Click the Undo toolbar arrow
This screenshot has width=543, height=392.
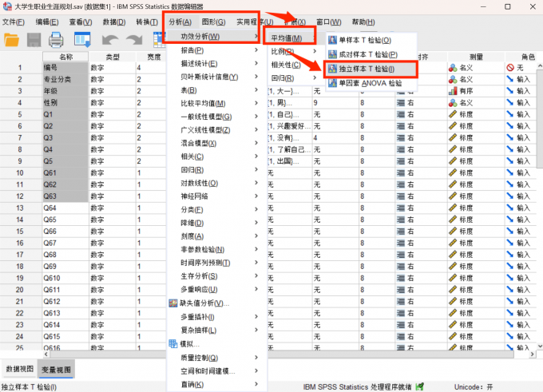point(110,40)
